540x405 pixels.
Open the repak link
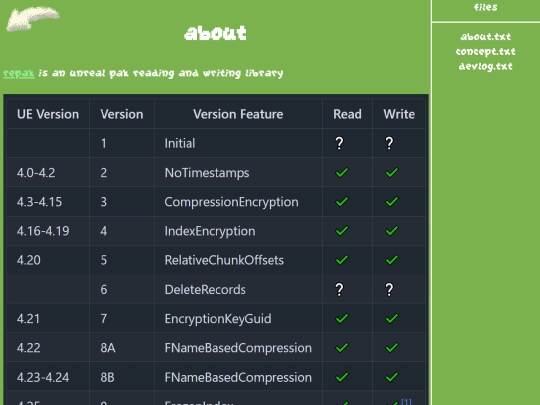(x=19, y=73)
